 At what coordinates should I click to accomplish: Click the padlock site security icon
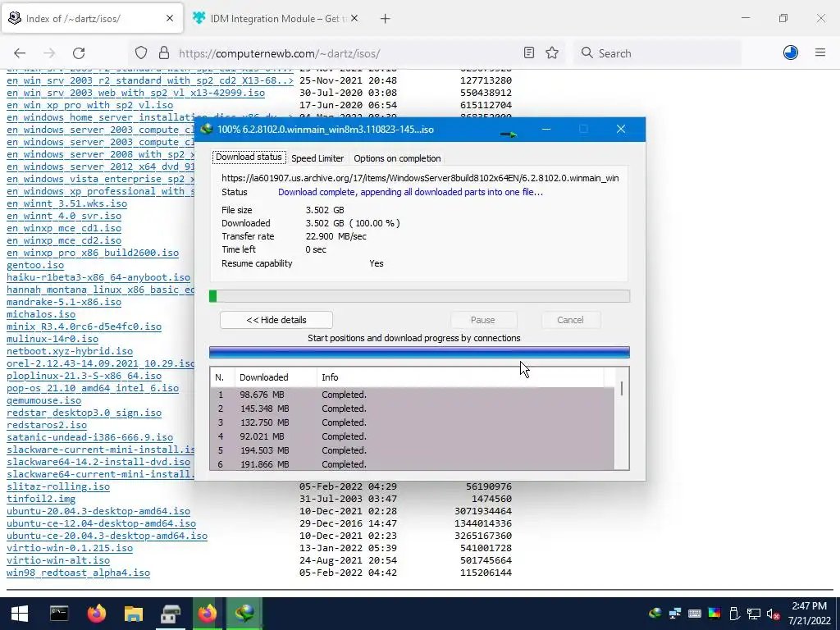(164, 53)
